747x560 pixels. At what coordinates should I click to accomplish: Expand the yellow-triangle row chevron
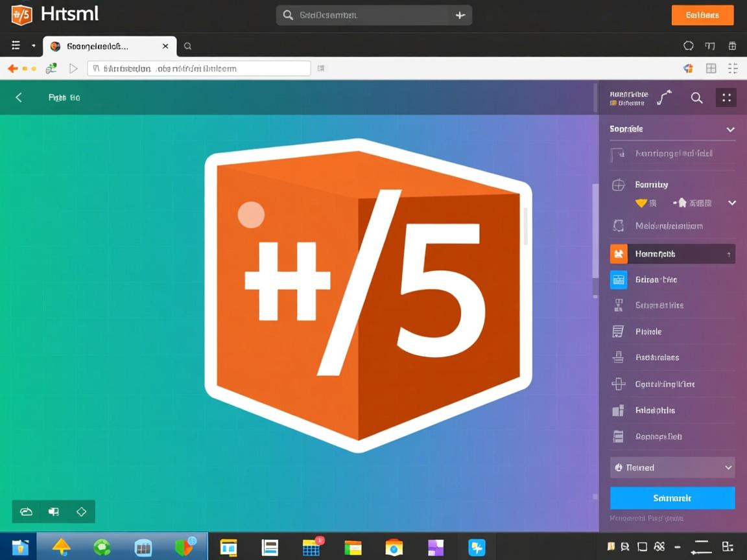click(x=731, y=203)
